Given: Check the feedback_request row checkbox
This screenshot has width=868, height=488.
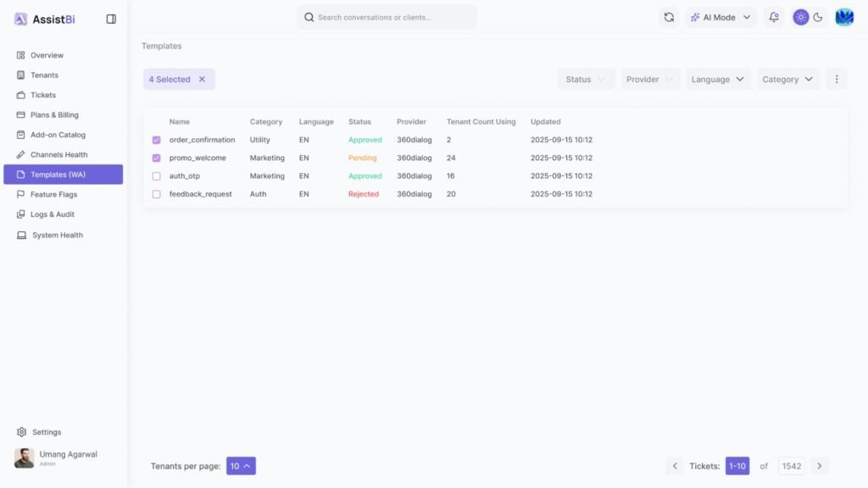Looking at the screenshot, I should click(156, 194).
